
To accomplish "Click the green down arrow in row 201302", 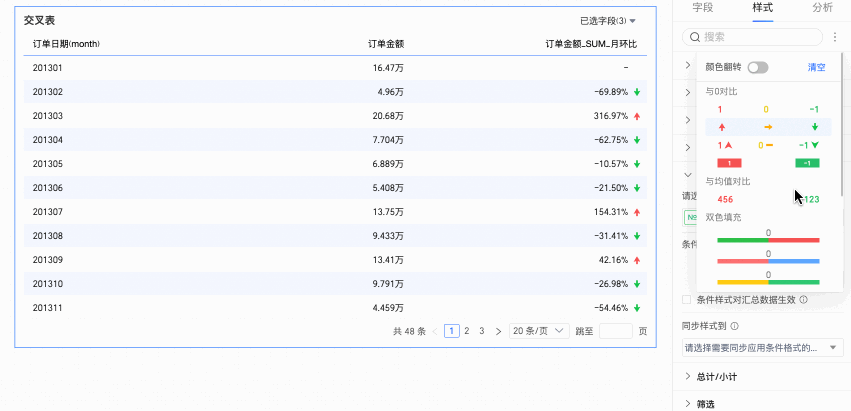I will (x=637, y=92).
